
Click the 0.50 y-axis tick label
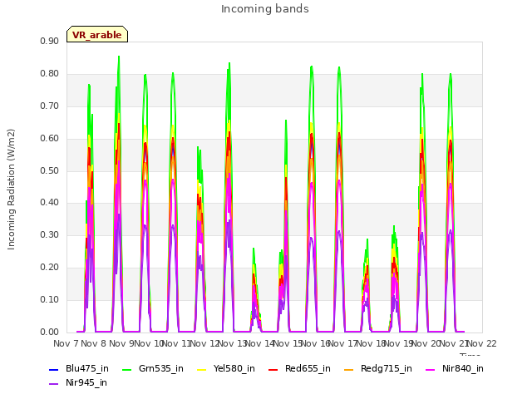click(50, 170)
